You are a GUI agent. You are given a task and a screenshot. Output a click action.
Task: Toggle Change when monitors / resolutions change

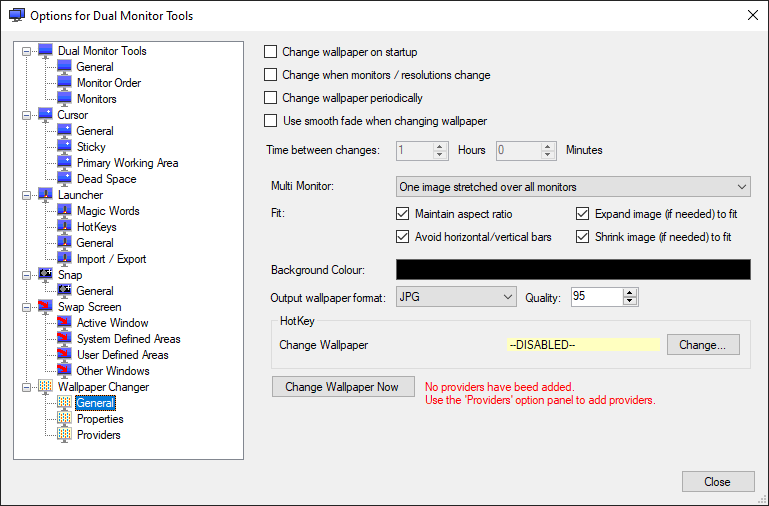271,75
